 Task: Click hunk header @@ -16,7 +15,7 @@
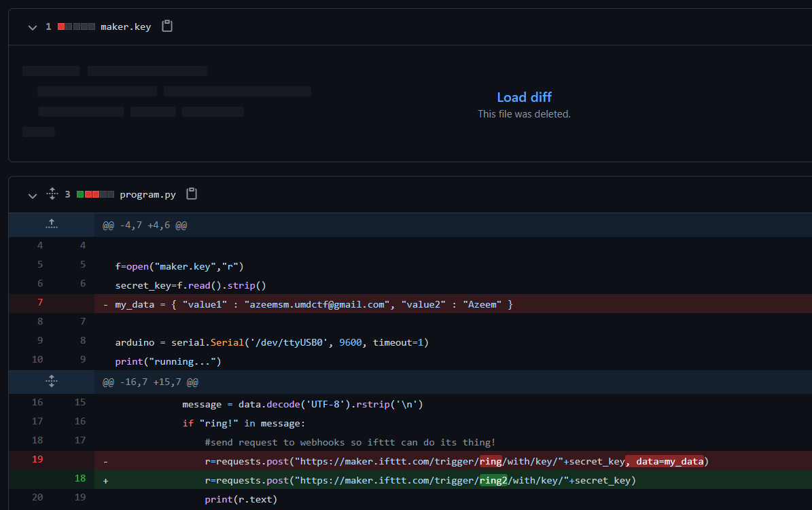tap(150, 382)
